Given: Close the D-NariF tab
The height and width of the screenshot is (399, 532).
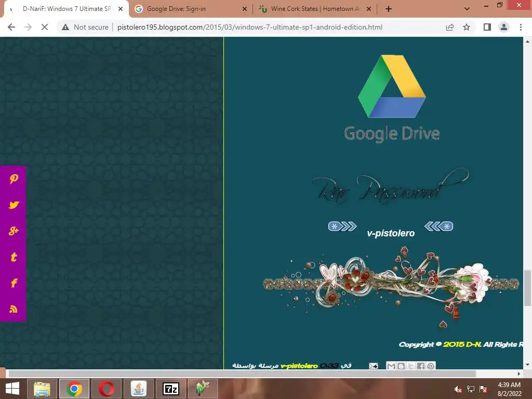Looking at the screenshot, I should tap(121, 9).
